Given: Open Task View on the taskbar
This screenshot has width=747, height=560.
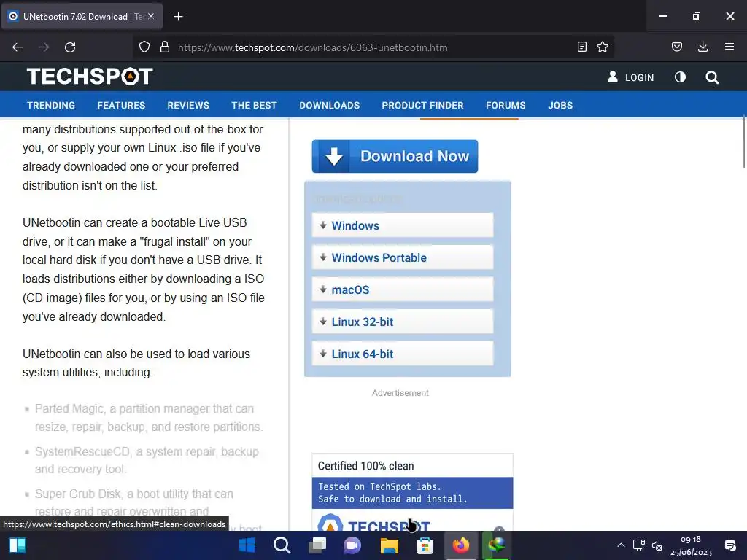Looking at the screenshot, I should (317, 545).
